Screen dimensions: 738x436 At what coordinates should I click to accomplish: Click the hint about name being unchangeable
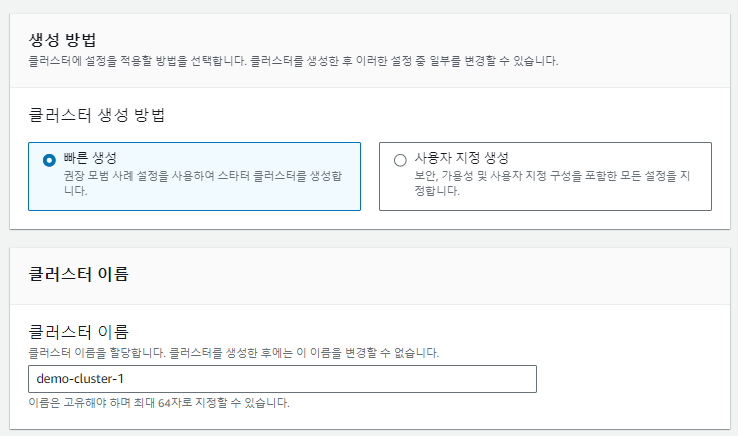234,353
